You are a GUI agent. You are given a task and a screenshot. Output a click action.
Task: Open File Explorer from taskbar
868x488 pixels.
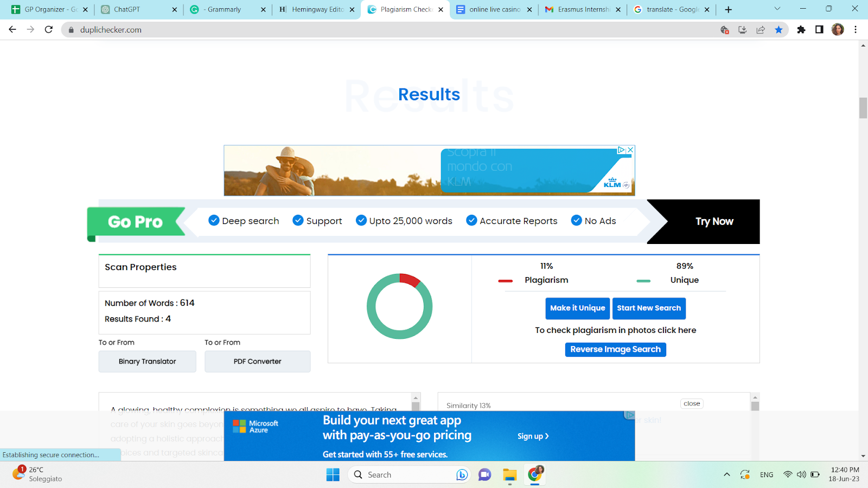tap(509, 475)
